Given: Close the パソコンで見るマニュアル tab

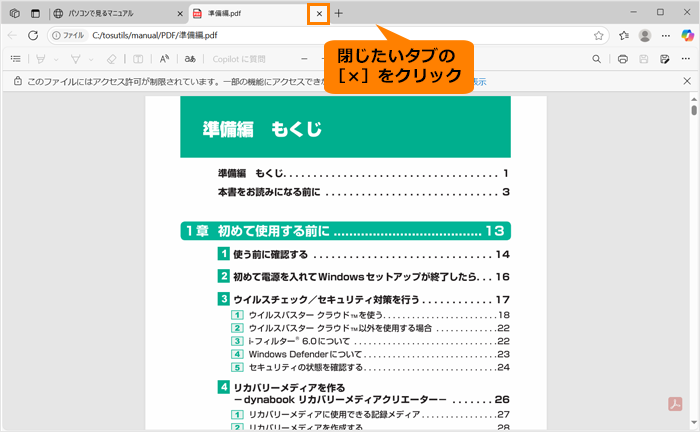Looking at the screenshot, I should point(180,14).
